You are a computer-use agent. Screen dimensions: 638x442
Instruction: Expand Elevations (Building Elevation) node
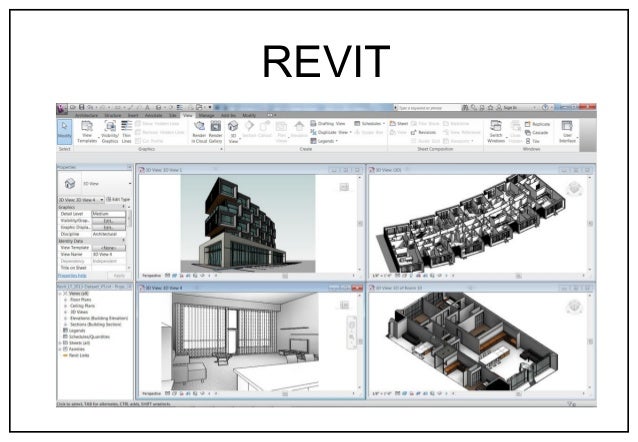[66, 318]
